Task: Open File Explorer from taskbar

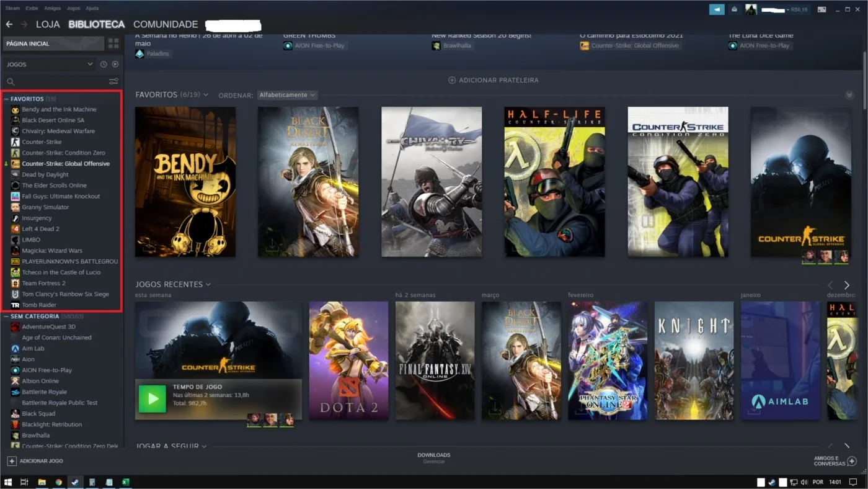Action: pyautogui.click(x=42, y=482)
